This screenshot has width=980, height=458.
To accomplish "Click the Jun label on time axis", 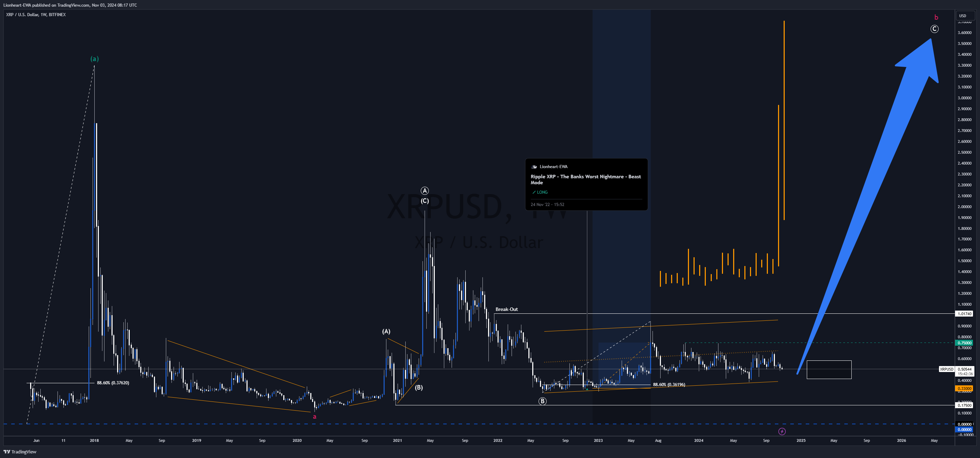I will 36,440.
